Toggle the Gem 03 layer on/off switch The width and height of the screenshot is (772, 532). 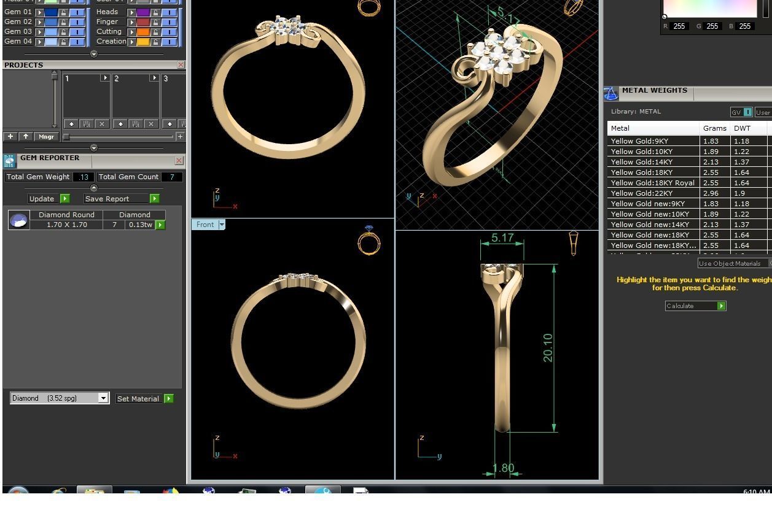77,32
